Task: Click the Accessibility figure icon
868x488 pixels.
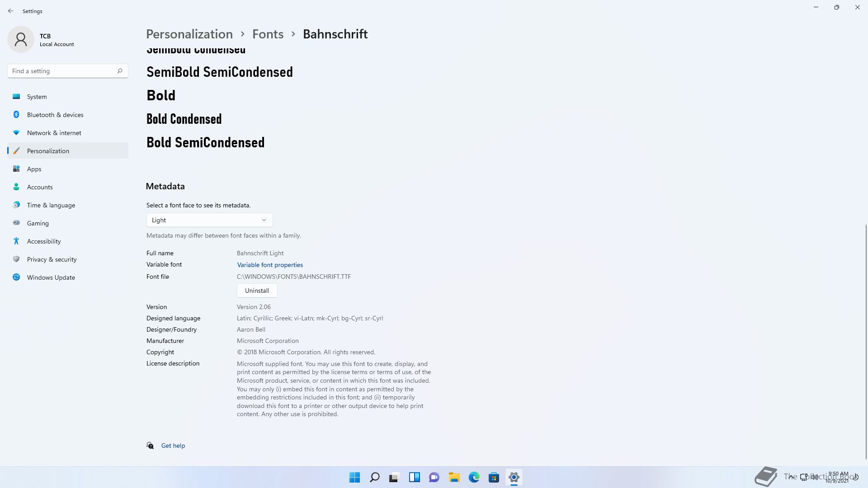Action: point(16,241)
